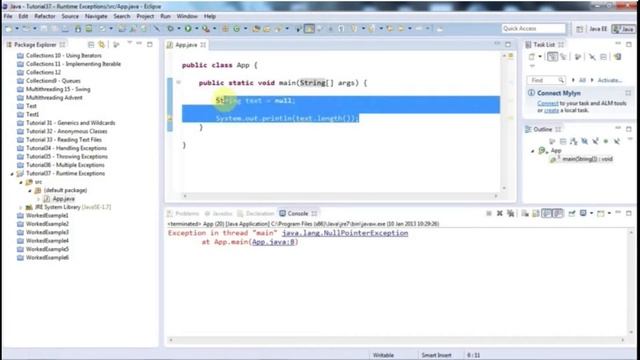Click the Activate... link in Task List

click(x=610, y=80)
